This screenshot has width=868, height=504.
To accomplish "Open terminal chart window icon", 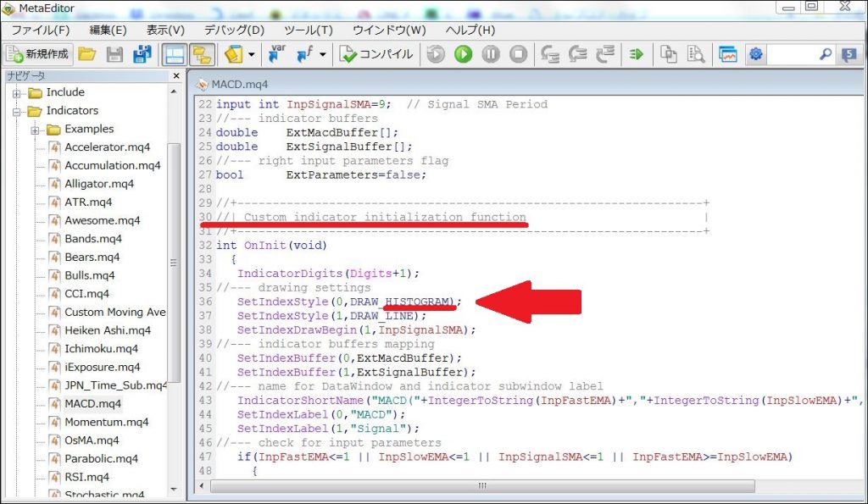I will tap(728, 54).
